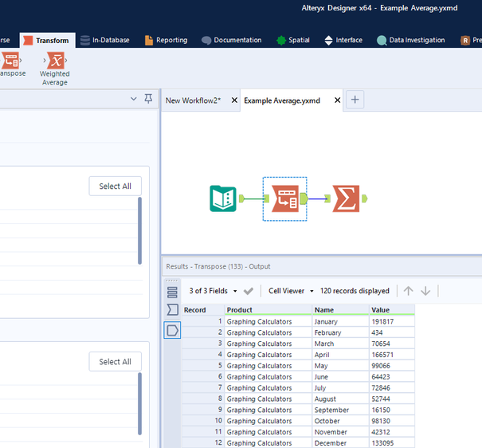Screen dimensions: 482x448
Task: Select the January cell in Name column
Action: 341,321
